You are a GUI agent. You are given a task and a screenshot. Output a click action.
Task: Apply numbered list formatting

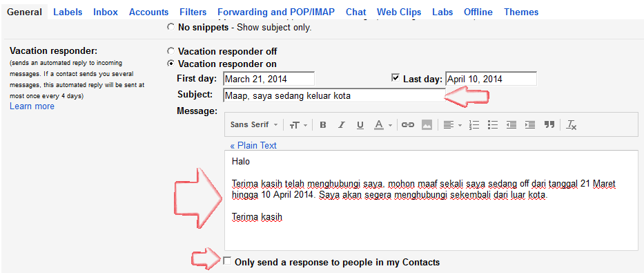[x=474, y=125]
